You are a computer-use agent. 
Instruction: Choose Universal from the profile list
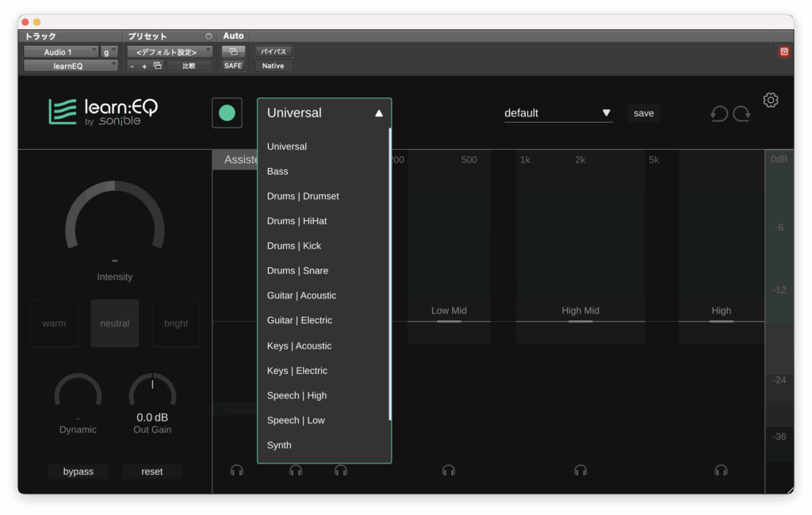pyautogui.click(x=324, y=147)
